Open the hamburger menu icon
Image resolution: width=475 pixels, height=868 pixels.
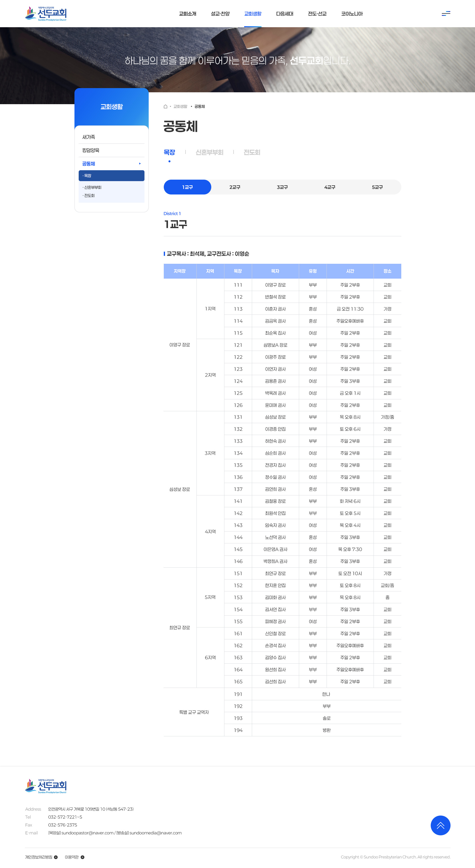(446, 13)
